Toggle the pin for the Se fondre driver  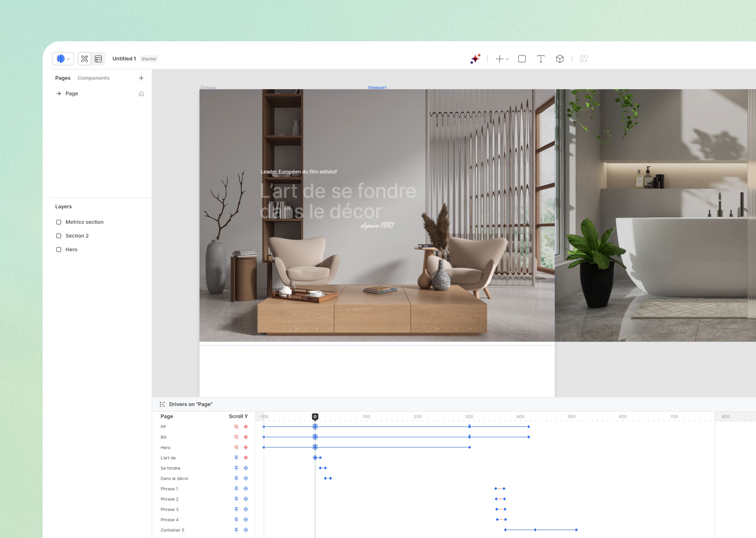pos(236,468)
